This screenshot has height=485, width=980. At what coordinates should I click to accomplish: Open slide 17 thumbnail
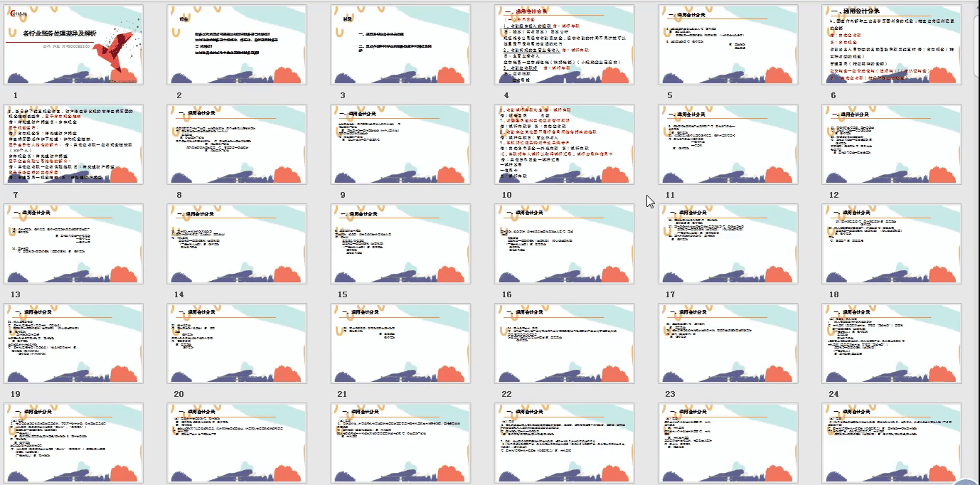(728, 244)
